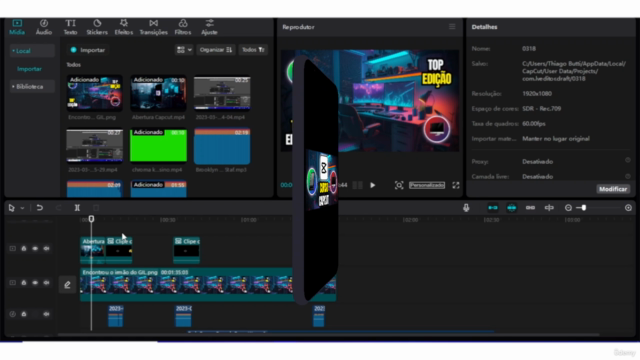
Task: Toggle auto snapping
Action: (x=511, y=208)
